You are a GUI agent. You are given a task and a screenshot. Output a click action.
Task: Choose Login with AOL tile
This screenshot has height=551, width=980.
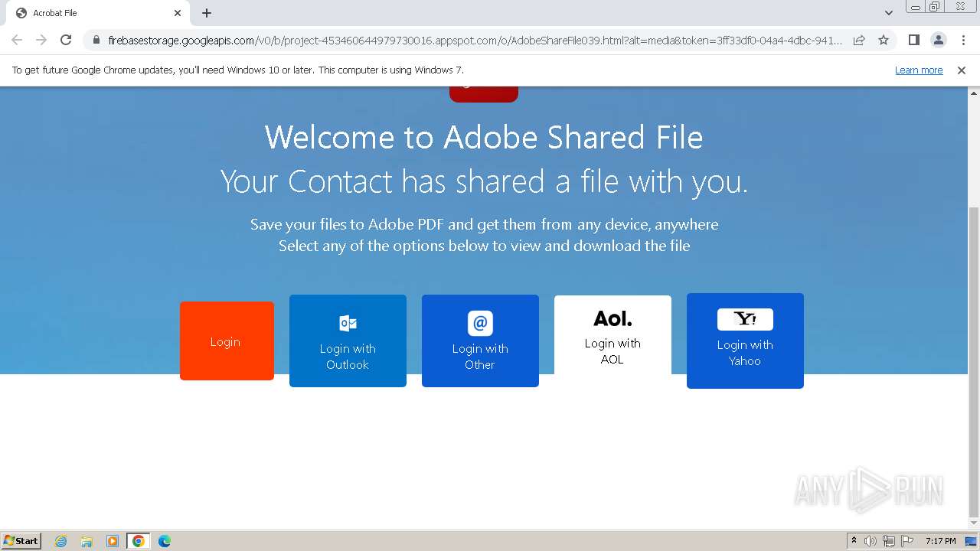click(612, 337)
